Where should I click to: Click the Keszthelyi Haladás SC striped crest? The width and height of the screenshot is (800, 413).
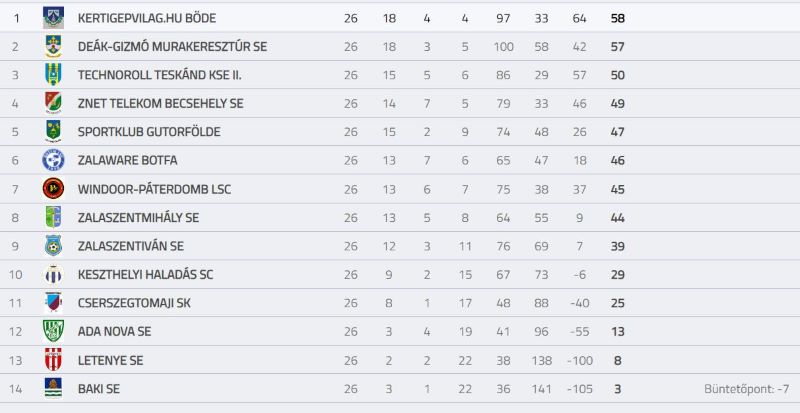(x=53, y=275)
